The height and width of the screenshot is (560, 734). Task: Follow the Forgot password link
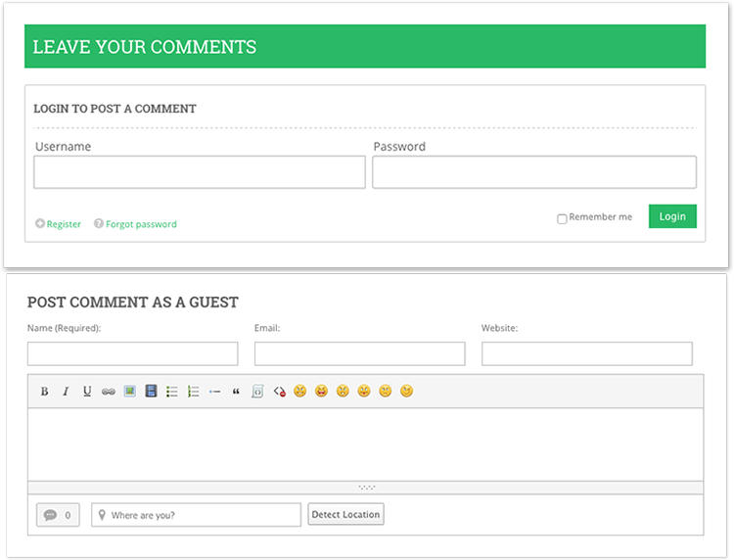[141, 224]
